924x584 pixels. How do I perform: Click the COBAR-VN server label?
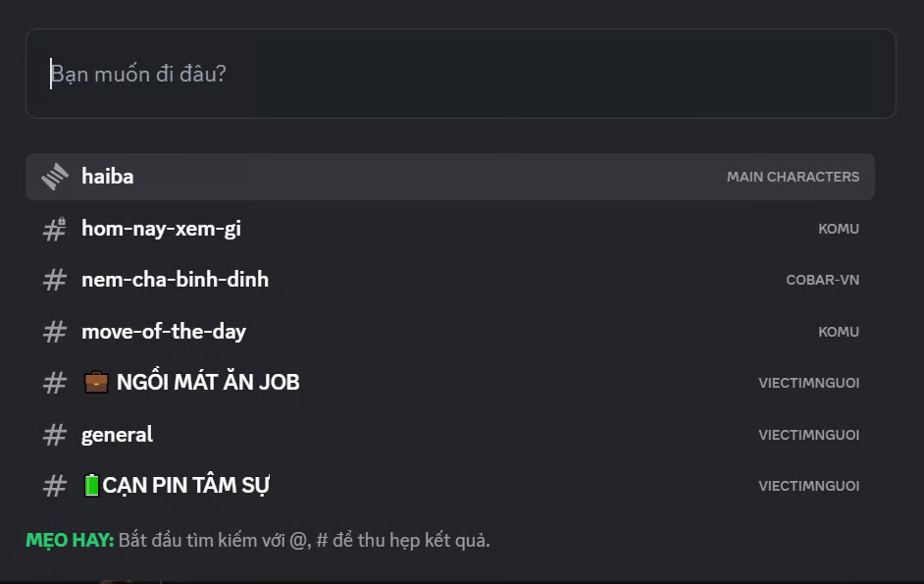[822, 280]
